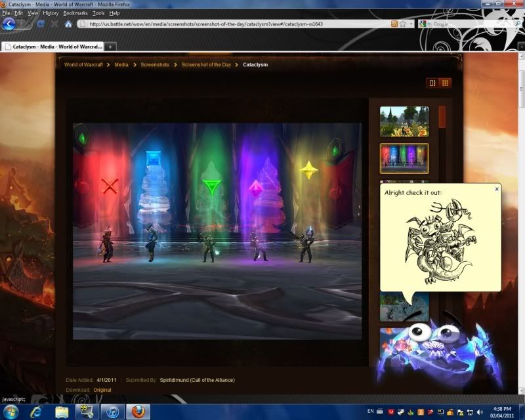This screenshot has height=420, width=525.
Task: Go to the Firefox home page icon
Action: click(68, 24)
